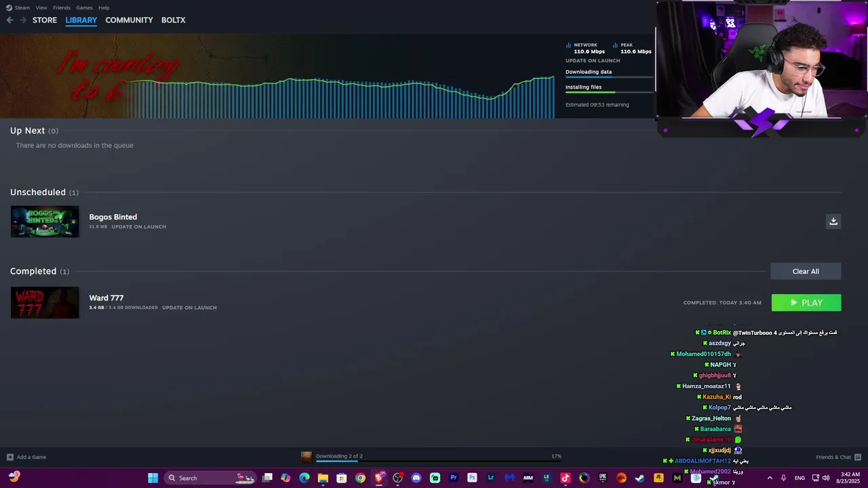Click the Downloading 2 of 2 status
This screenshot has width=868, height=488.
coord(339,456)
